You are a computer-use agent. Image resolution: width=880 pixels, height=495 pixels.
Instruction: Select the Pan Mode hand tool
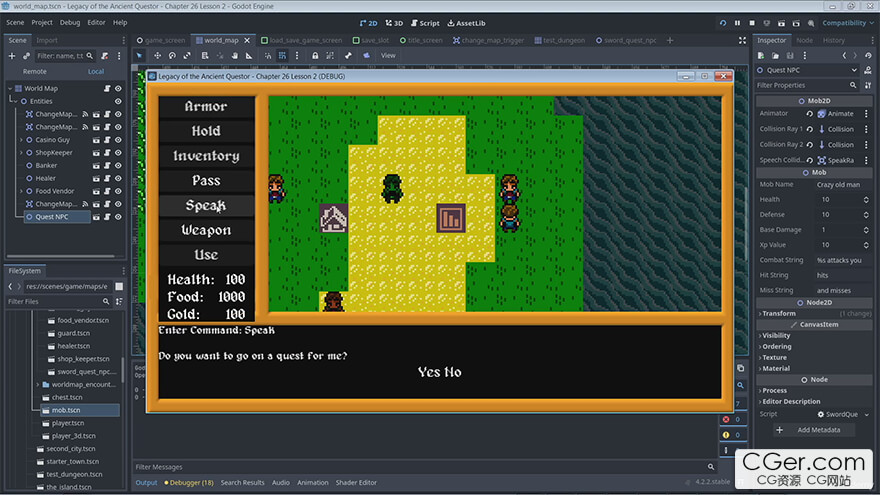235,56
